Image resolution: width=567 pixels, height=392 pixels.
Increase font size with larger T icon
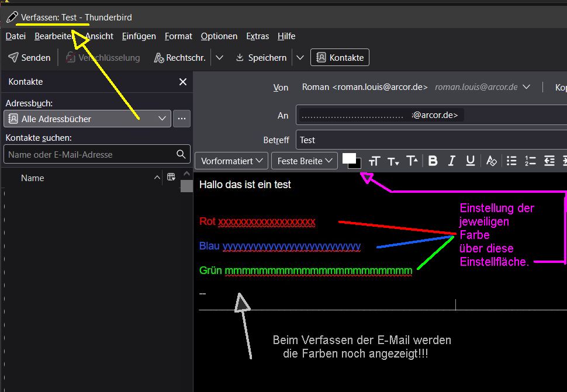pyautogui.click(x=412, y=161)
